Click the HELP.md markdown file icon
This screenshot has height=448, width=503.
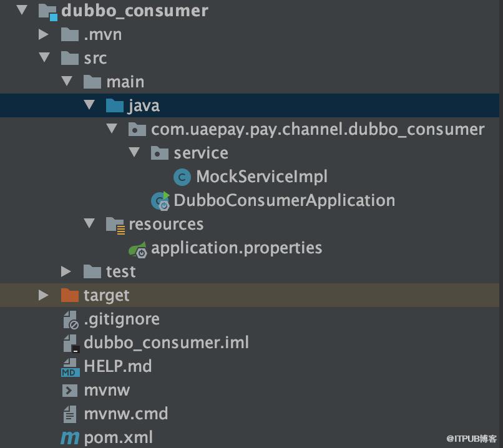pyautogui.click(x=71, y=367)
